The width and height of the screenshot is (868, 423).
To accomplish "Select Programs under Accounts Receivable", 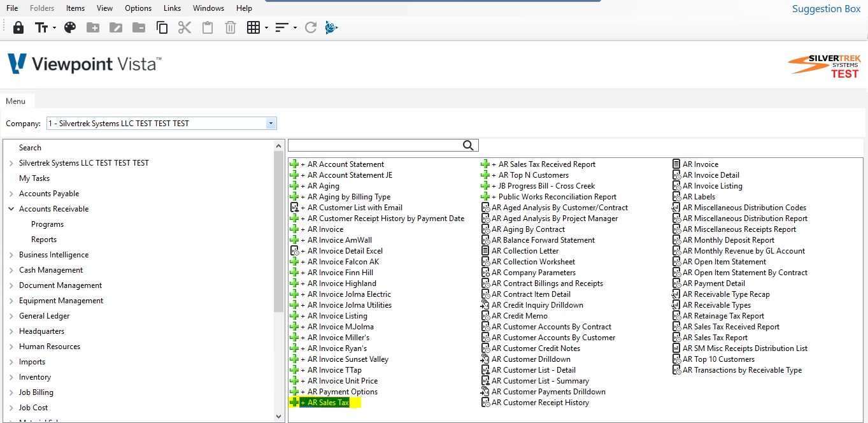I will click(x=48, y=224).
